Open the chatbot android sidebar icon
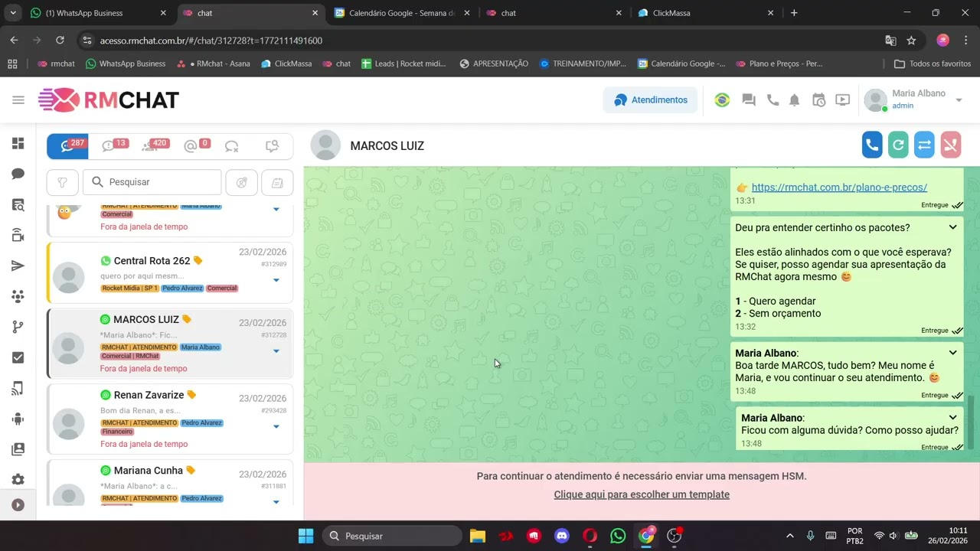Image resolution: width=980 pixels, height=551 pixels. (18, 419)
